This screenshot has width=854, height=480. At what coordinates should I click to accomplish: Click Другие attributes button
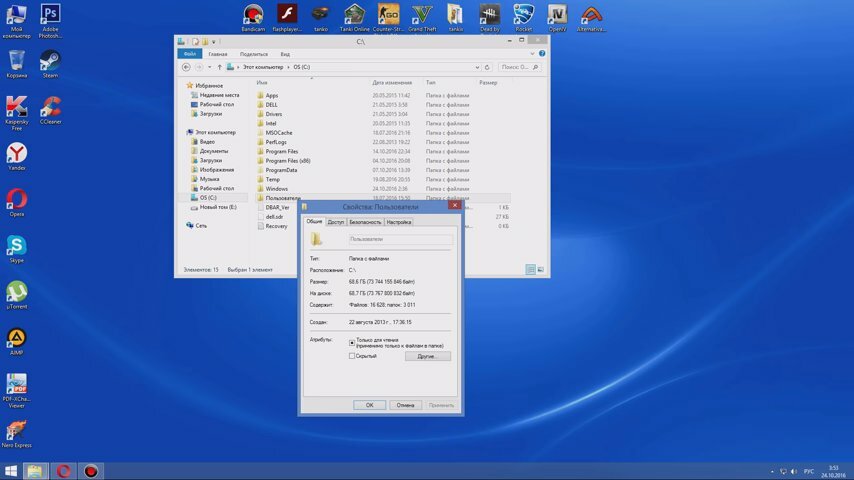click(428, 356)
